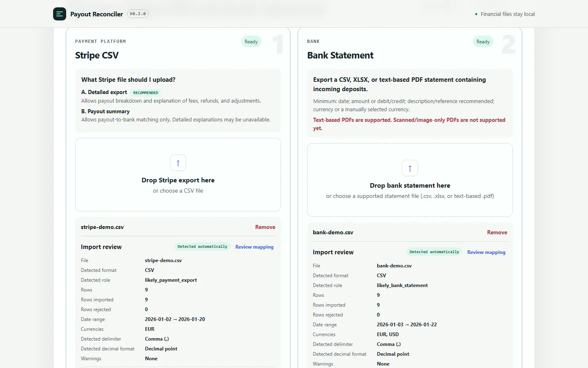Click the Drop Stripe export here zone
Viewport: 588px width, 368px height.
pos(178,175)
